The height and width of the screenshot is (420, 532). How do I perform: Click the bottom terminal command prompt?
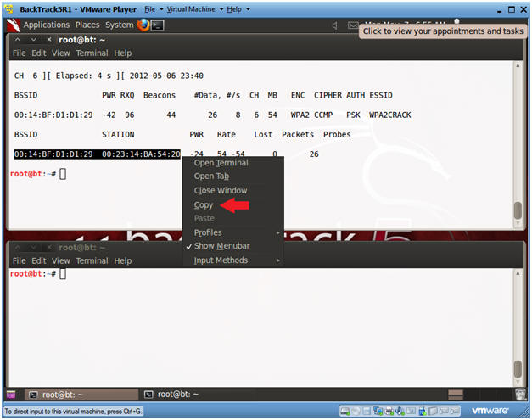click(x=37, y=274)
